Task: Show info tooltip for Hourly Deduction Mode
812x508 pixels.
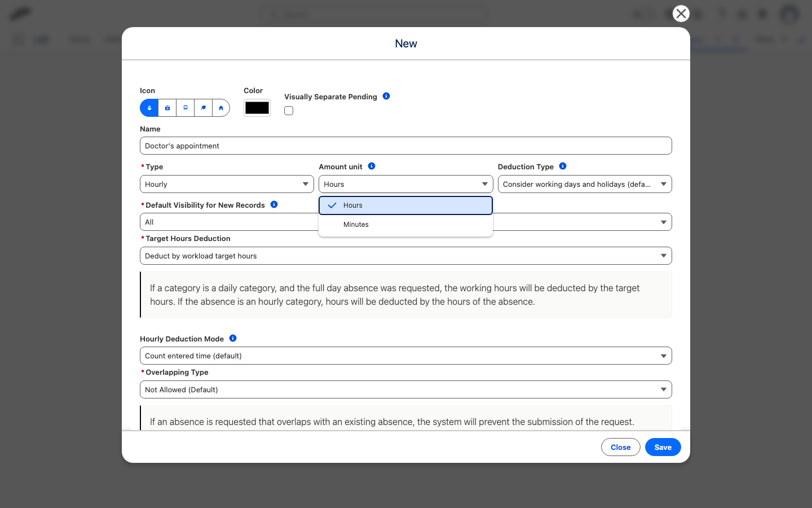Action: (x=233, y=338)
